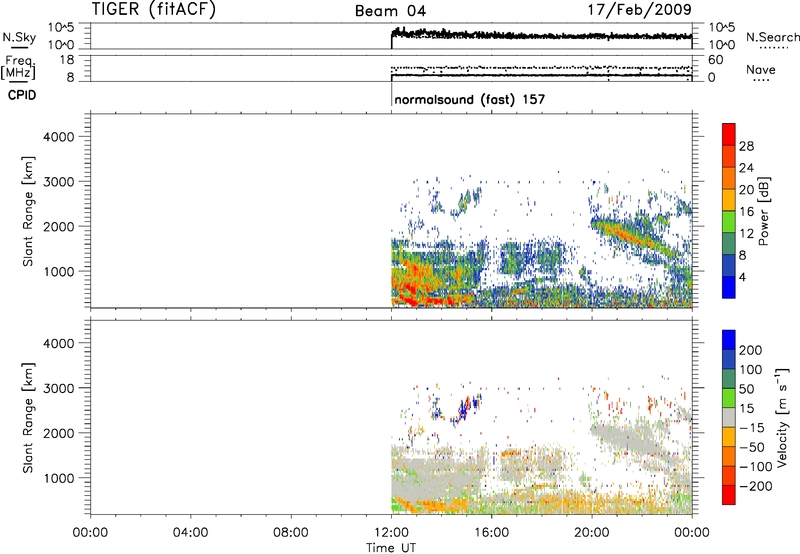Select the 2000 tick on Power panel axis
The height and width of the screenshot is (554, 800).
tap(59, 226)
